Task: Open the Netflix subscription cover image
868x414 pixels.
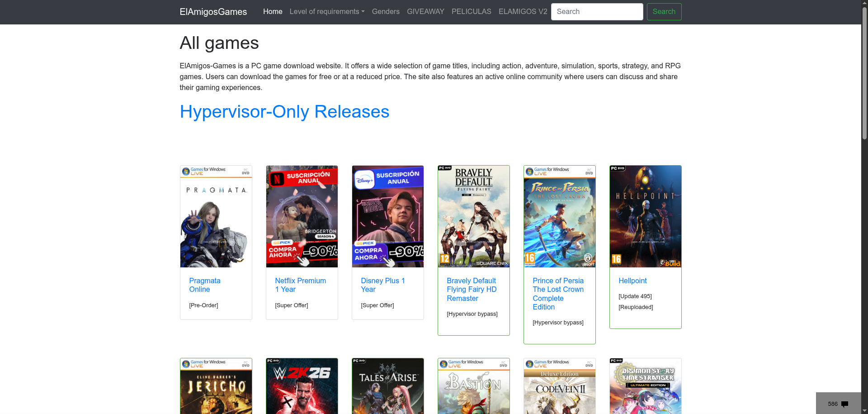Action: pyautogui.click(x=302, y=216)
